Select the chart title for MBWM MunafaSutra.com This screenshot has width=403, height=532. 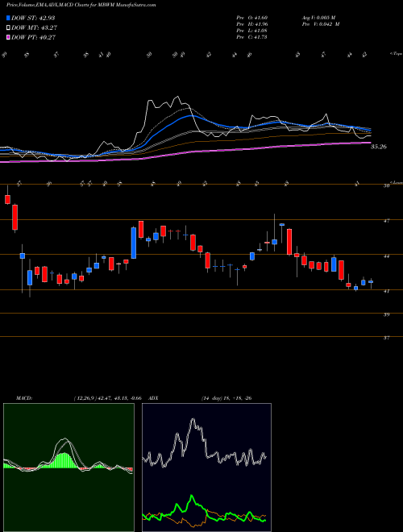coord(81,6)
